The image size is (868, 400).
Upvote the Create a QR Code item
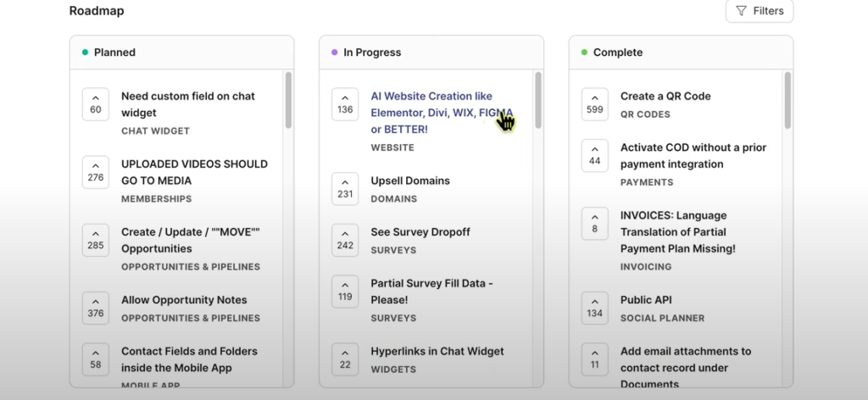point(594,104)
